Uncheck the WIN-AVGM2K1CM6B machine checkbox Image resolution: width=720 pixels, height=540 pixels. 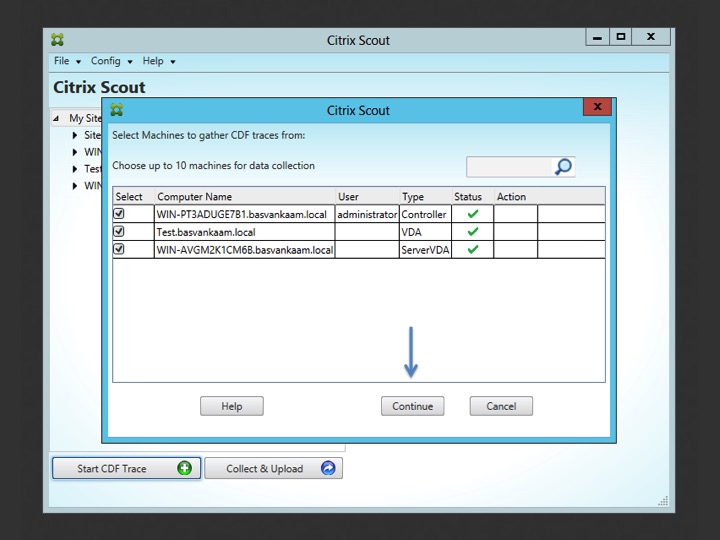coord(119,249)
